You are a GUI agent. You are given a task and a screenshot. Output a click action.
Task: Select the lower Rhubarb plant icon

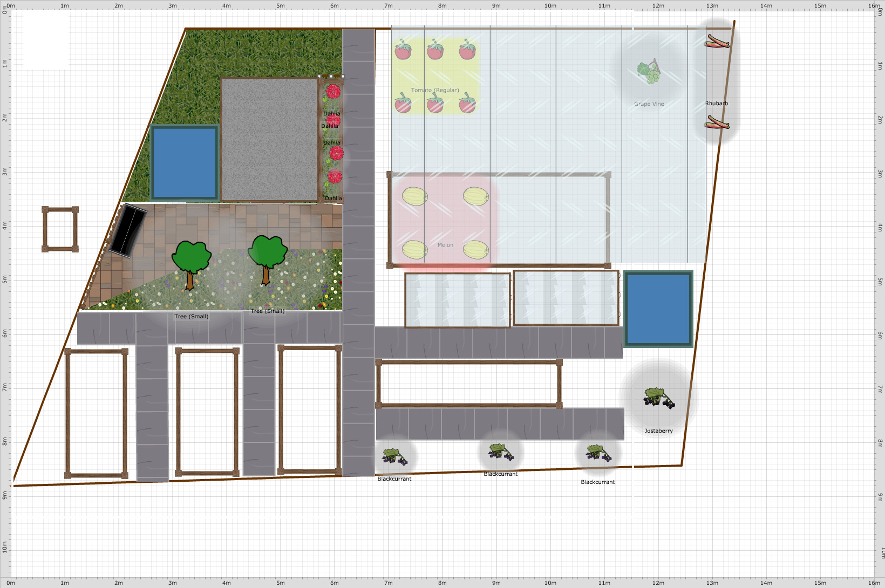coord(717,123)
